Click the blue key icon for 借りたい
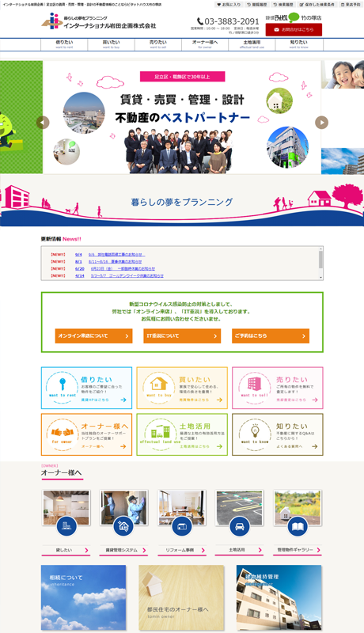The height and width of the screenshot is (633, 364). pos(63,383)
